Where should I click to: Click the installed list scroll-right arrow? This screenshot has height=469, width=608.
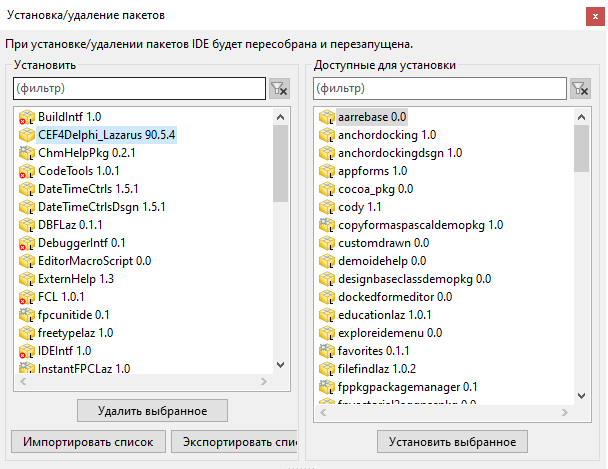point(264,382)
